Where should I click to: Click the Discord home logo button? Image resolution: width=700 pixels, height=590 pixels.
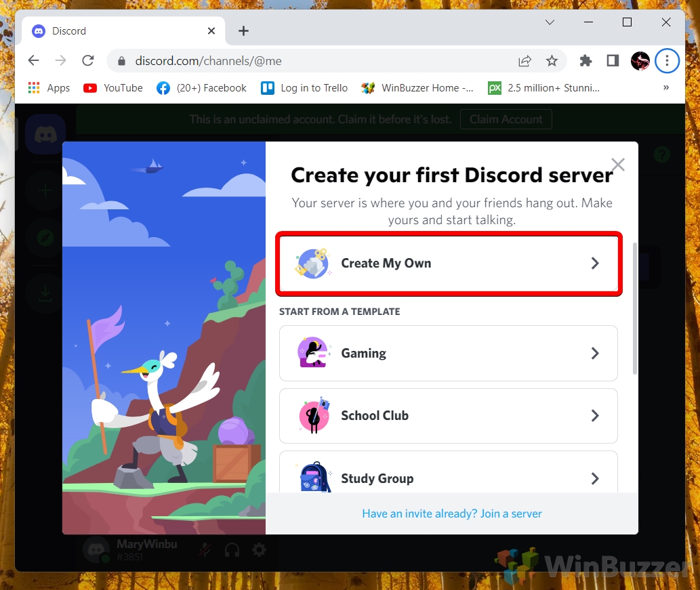point(45,134)
